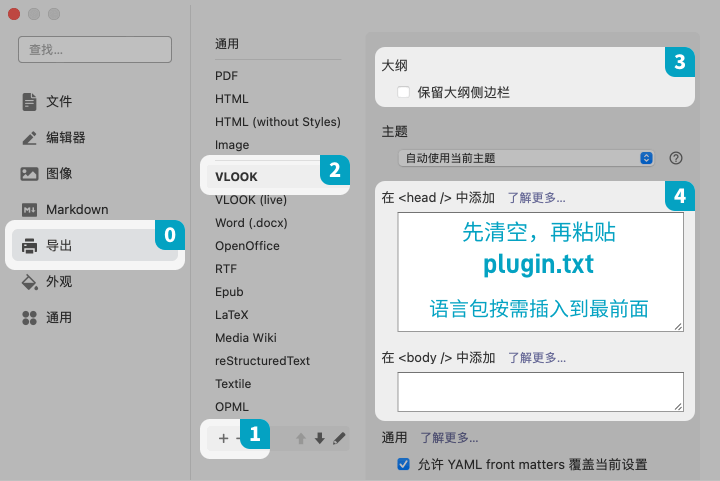720x481 pixels.
Task: Click inside the <body /> text area
Action: (x=540, y=392)
